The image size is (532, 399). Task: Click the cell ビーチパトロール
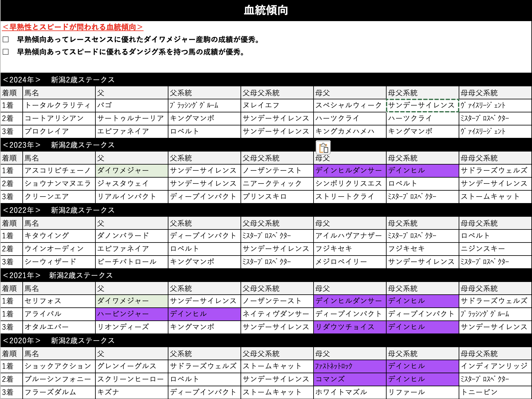point(132,262)
